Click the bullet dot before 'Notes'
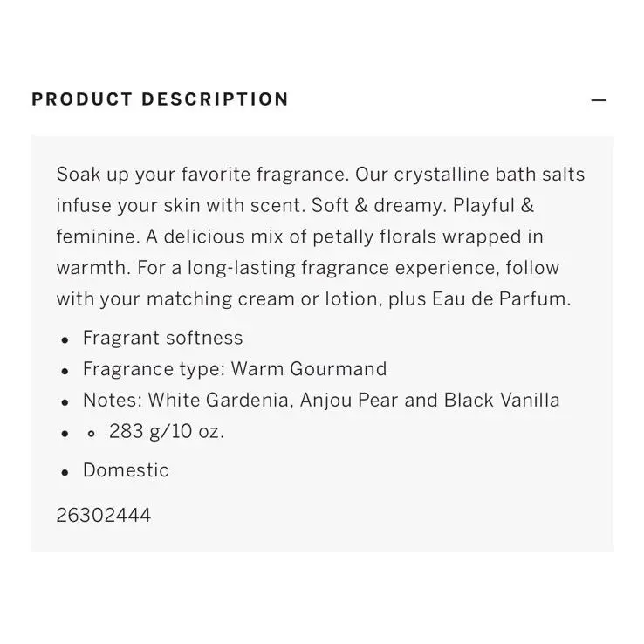 tap(65, 402)
